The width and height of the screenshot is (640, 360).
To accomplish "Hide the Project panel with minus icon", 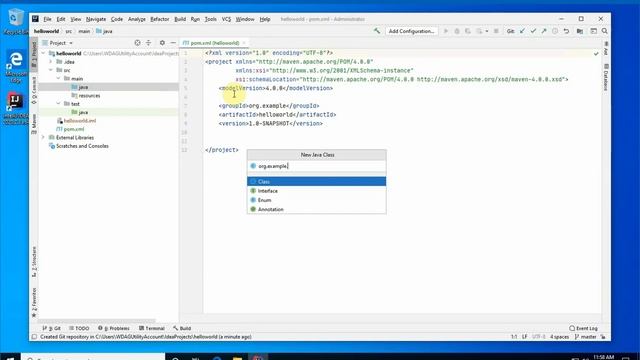I will (x=173, y=43).
